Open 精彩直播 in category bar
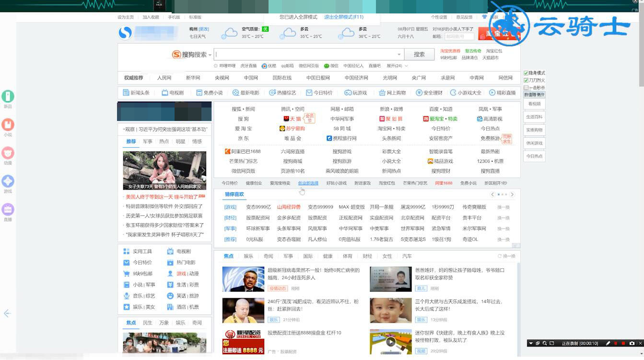Viewport: 644px width, 360px height. point(502,93)
